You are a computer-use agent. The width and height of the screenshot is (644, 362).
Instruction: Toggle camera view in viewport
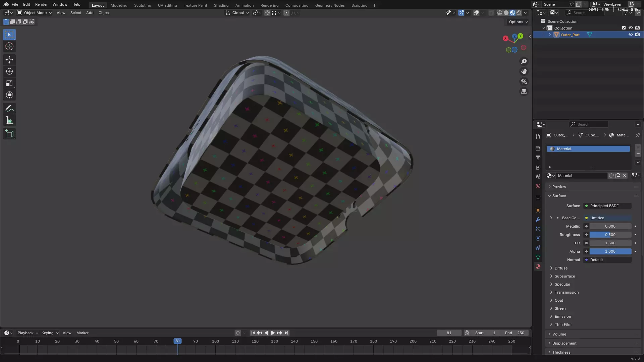(524, 81)
